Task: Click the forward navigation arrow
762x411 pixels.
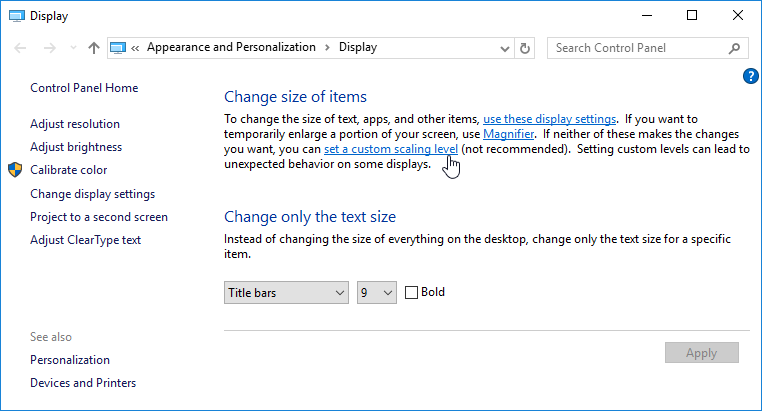Action: click(x=50, y=48)
